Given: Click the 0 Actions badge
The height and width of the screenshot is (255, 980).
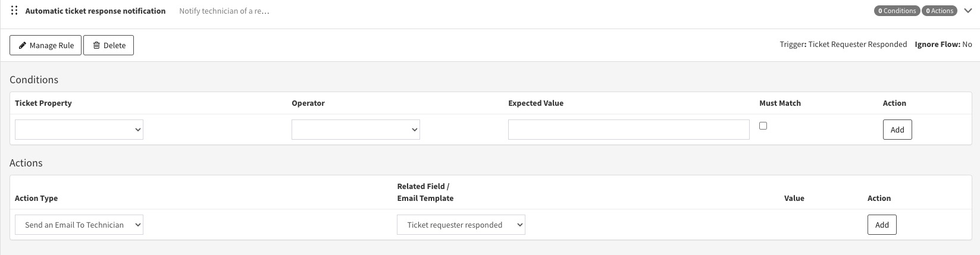Looking at the screenshot, I should pos(939,11).
